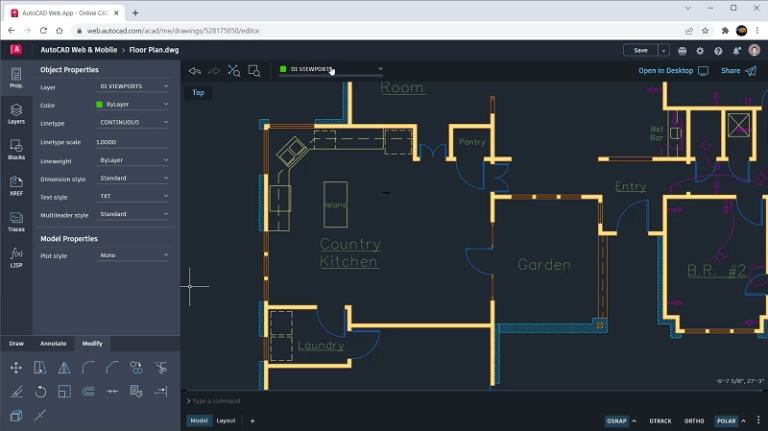Toggle POLAR tracking off
Viewport: 768px width, 431px height.
726,421
